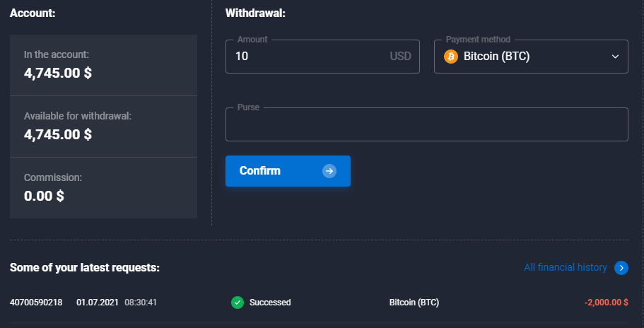Click the Successed status text

tap(270, 303)
